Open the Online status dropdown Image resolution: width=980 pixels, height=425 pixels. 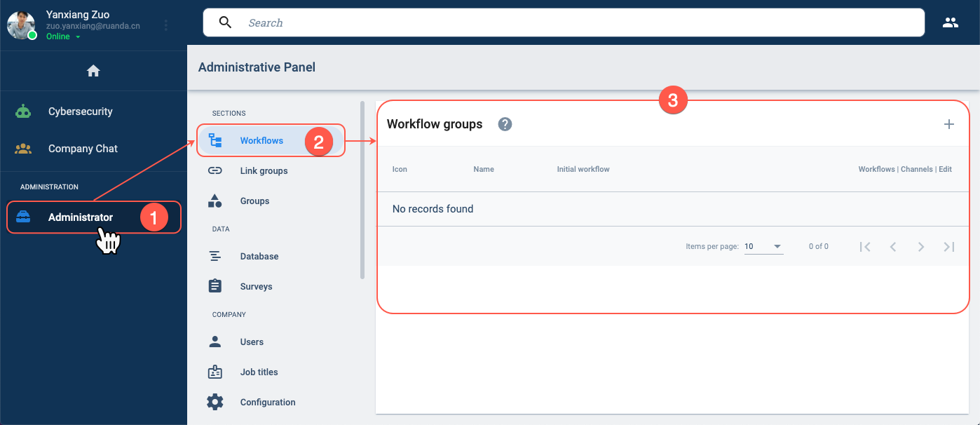pos(63,36)
